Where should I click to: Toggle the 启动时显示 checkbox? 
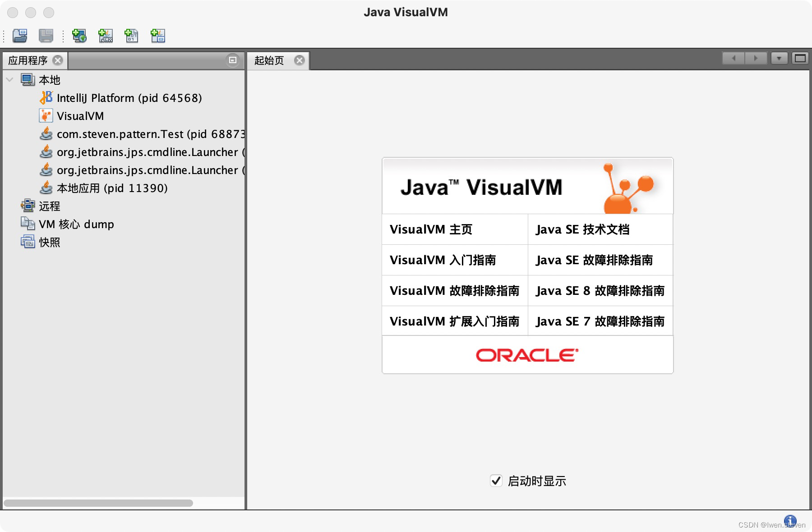496,481
